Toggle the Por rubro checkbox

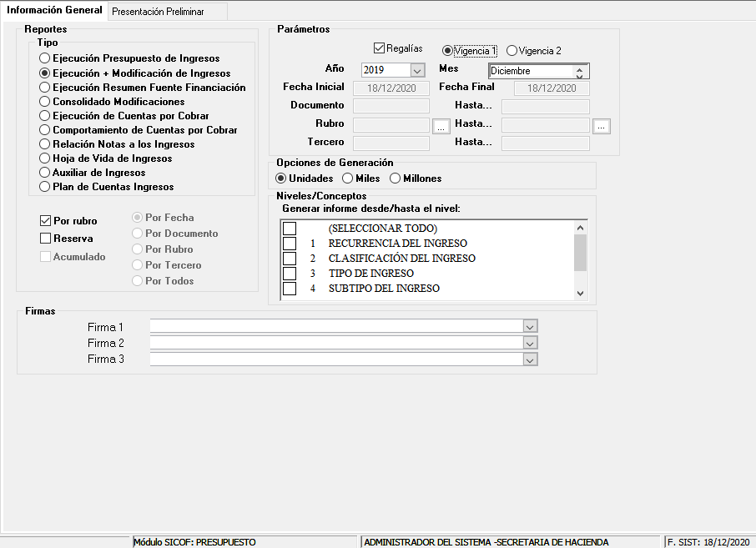46,221
